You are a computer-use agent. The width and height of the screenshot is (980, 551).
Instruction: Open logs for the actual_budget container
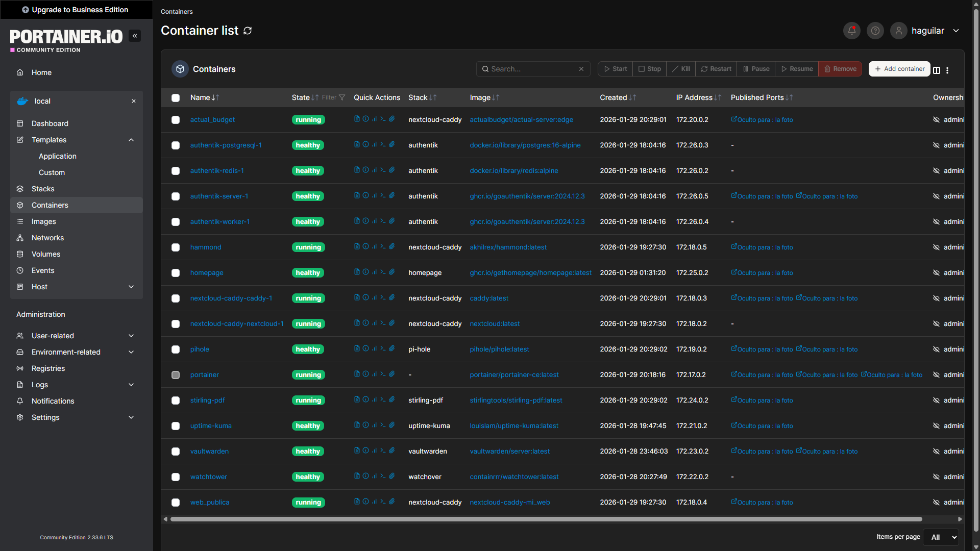[357, 119]
